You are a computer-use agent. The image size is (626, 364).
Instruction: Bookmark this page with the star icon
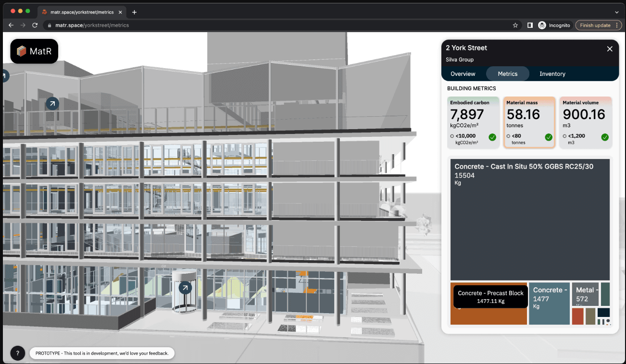tap(515, 25)
